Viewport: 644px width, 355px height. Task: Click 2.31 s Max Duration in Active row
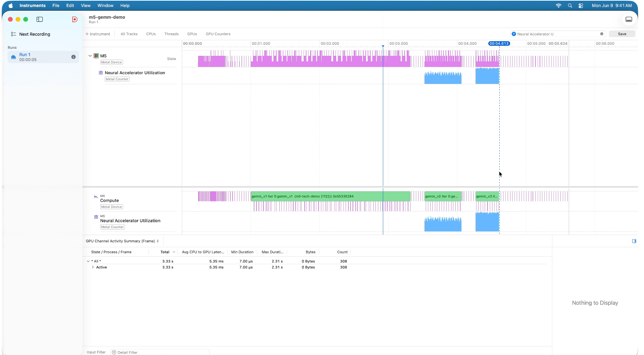tap(277, 267)
